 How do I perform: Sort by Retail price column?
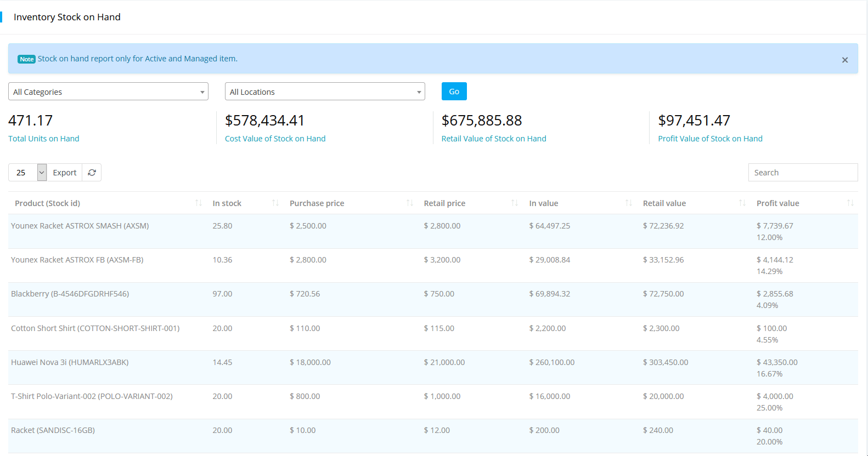click(x=514, y=203)
